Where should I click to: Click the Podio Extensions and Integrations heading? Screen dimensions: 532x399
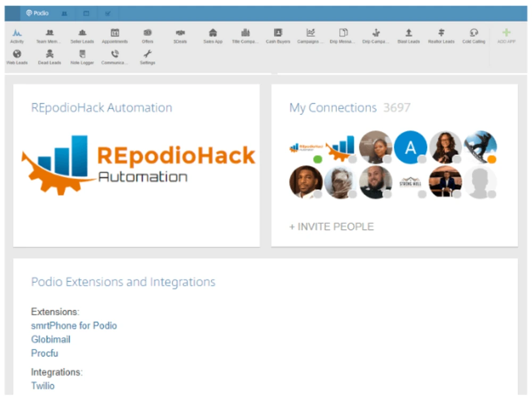123,282
